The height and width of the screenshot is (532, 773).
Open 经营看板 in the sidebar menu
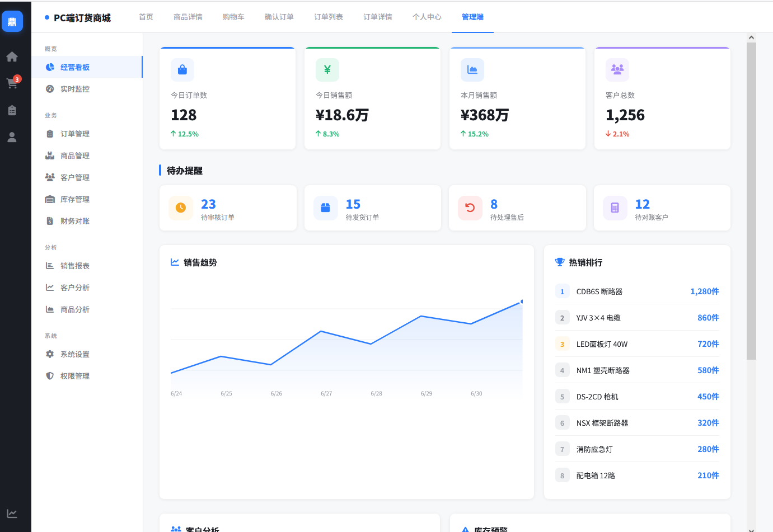click(x=87, y=67)
